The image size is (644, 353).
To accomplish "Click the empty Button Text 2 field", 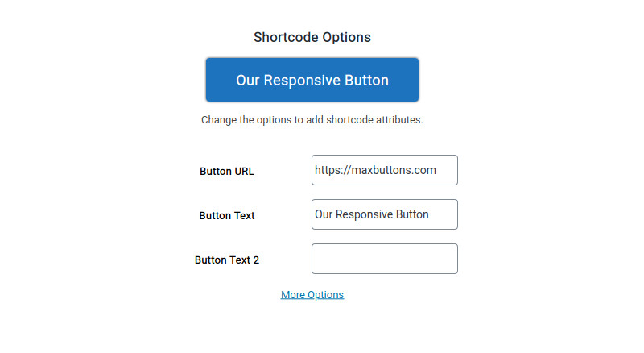I will coord(385,259).
